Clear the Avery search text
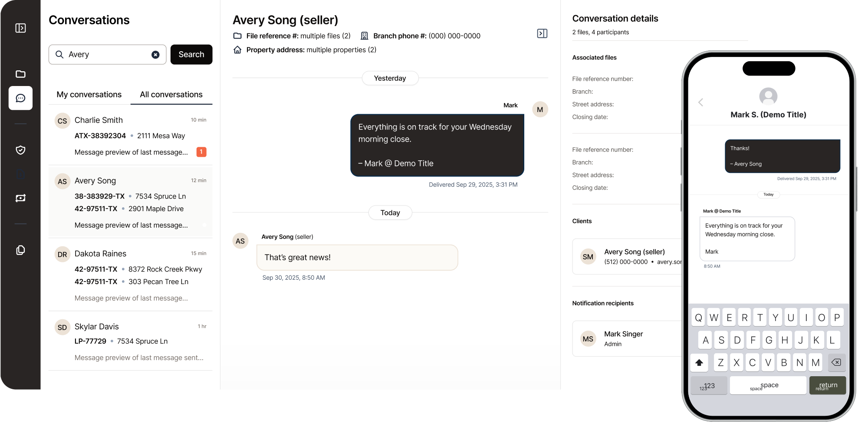 tap(155, 55)
